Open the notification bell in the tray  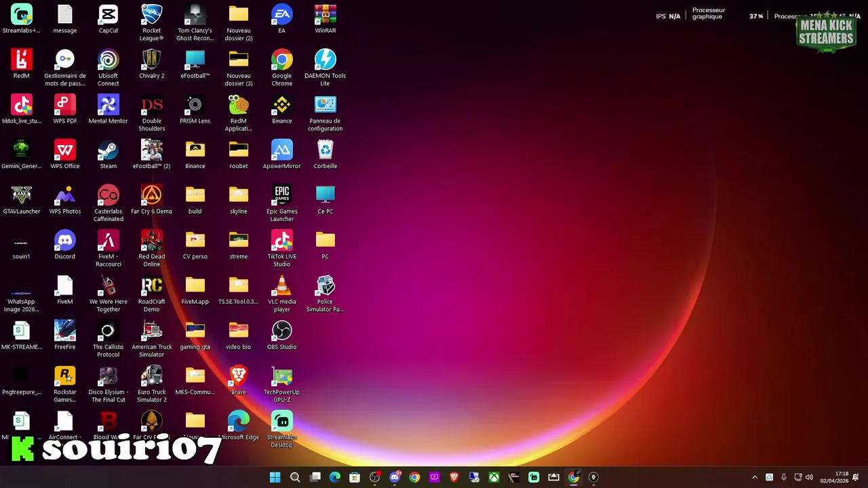856,477
